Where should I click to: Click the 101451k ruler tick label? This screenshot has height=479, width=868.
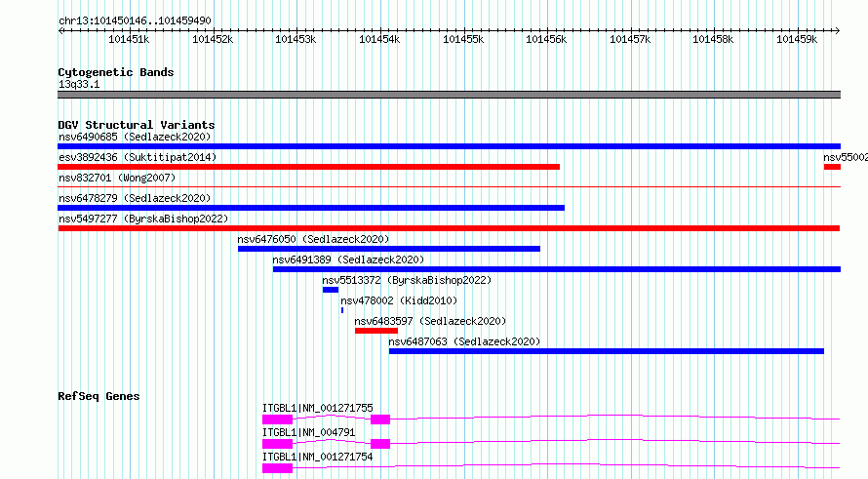point(129,39)
